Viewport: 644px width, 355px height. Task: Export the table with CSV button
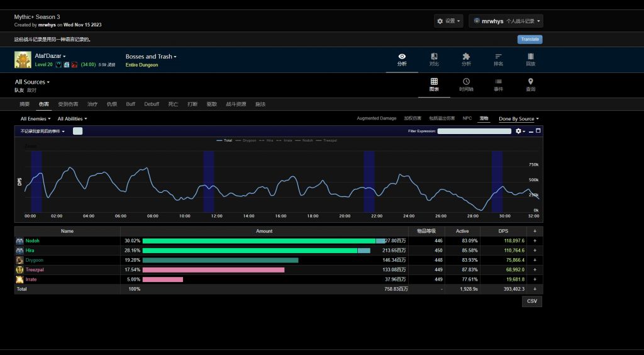point(531,301)
